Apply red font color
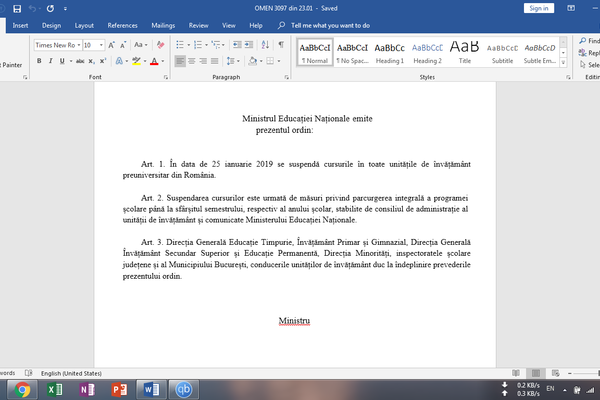The height and width of the screenshot is (400, 600). click(154, 61)
